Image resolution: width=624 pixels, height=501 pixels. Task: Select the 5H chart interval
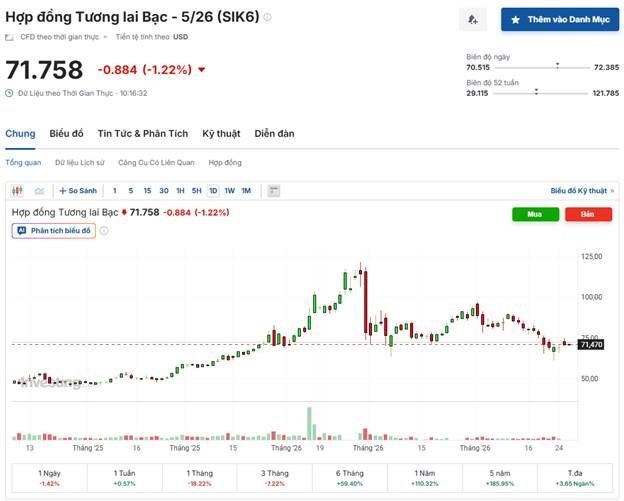point(197,190)
